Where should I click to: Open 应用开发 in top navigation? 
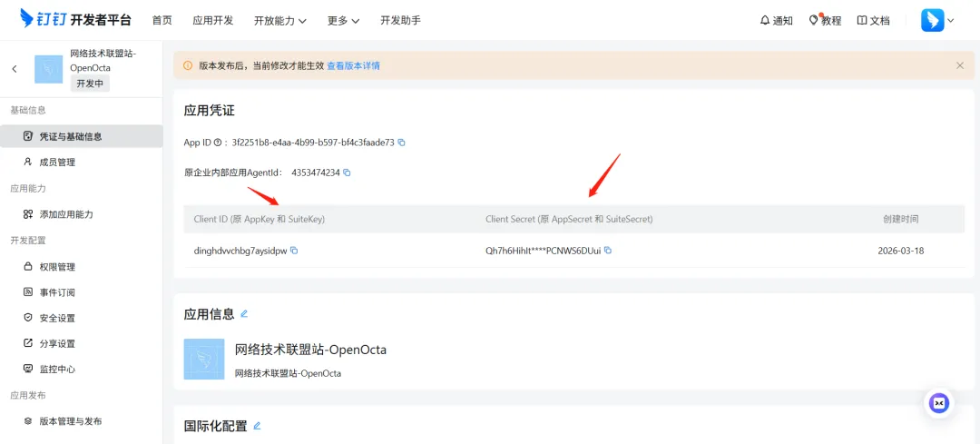pyautogui.click(x=213, y=20)
